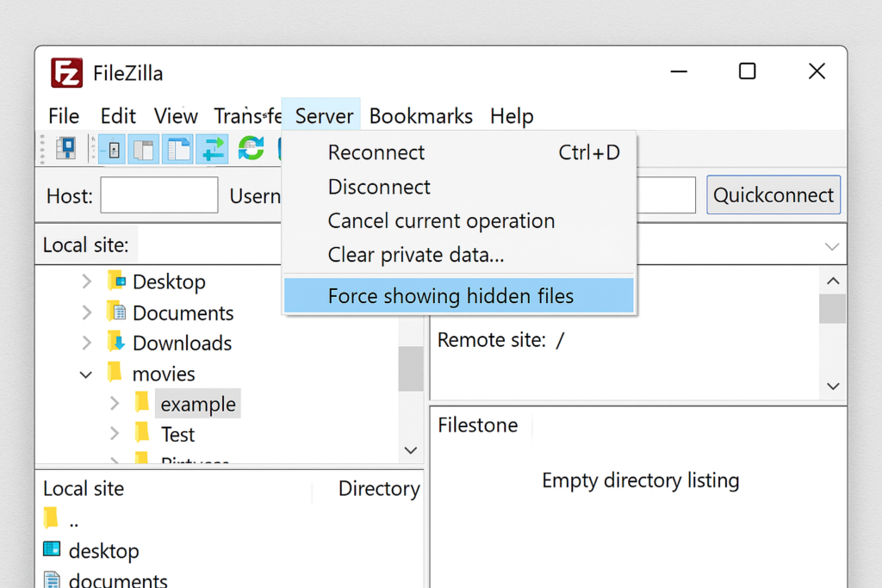The image size is (882, 588).
Task: Toggle message log display icon
Action: [x=113, y=150]
